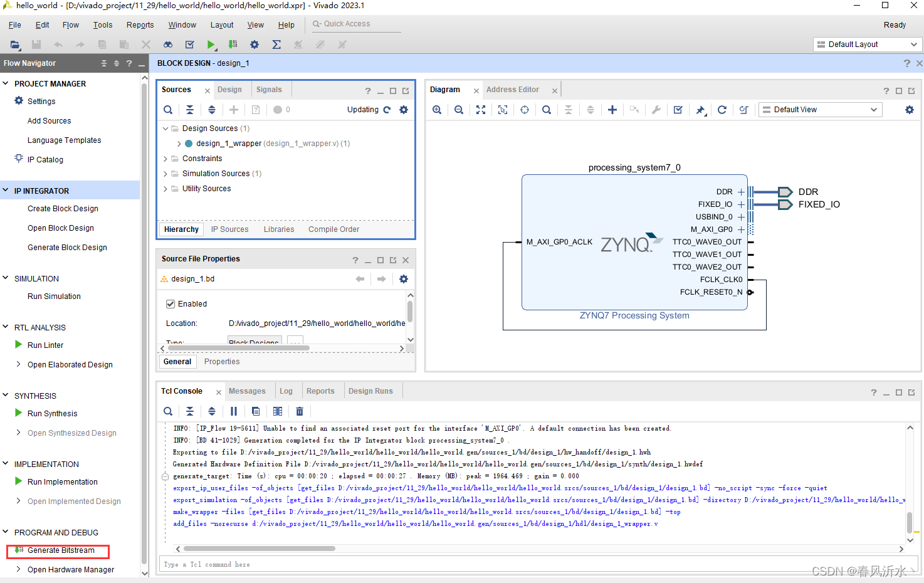This screenshot has width=924, height=583.
Task: Collapse IP INTEGRATOR section
Action: click(x=6, y=191)
